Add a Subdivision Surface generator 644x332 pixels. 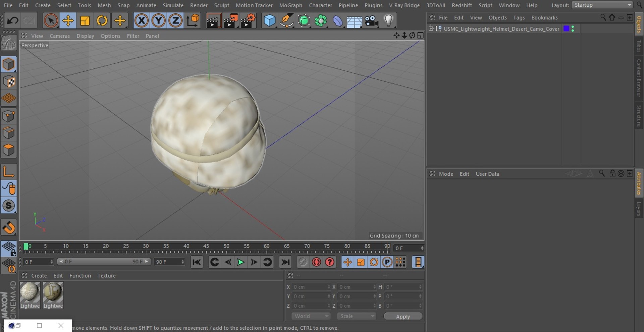coord(304,21)
